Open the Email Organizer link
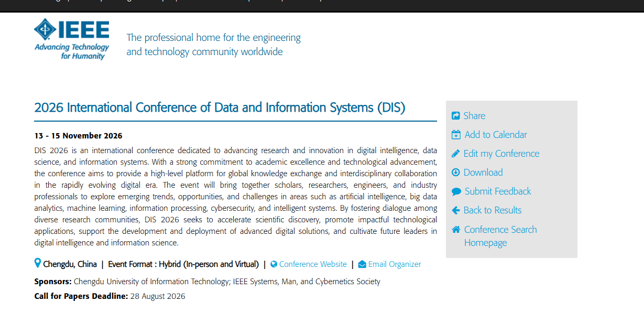Viewport: 644px width, 313px height. (395, 264)
